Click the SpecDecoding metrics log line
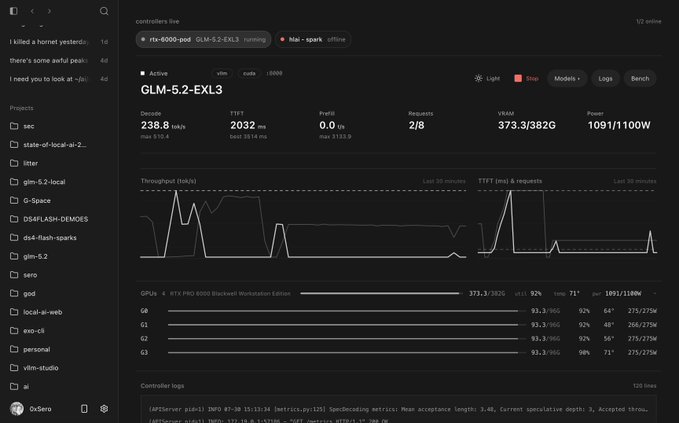Image resolution: width=679 pixels, height=423 pixels. (398, 409)
